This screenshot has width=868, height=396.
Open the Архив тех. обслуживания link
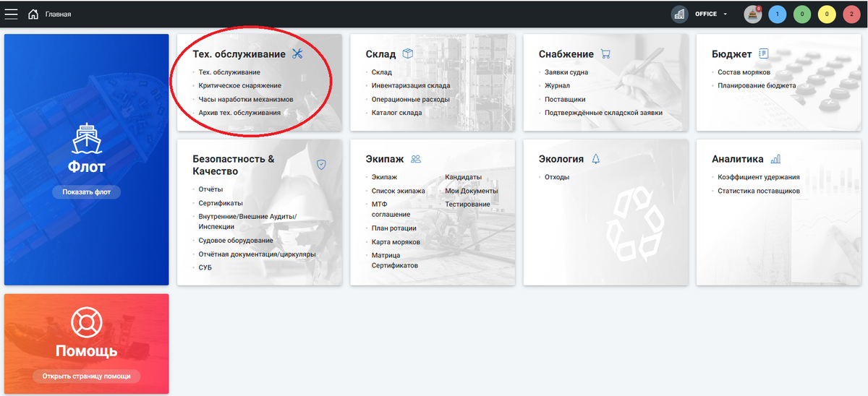coord(239,113)
